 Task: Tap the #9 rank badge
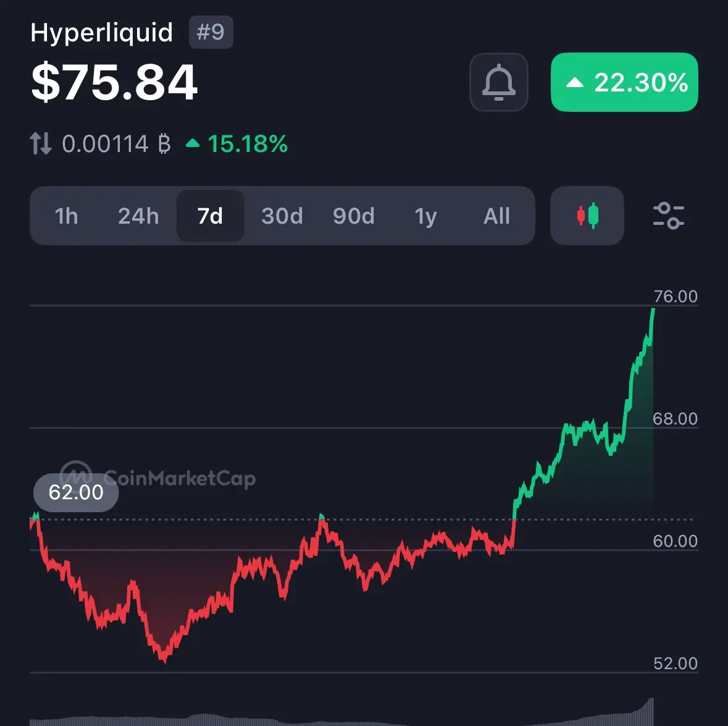(211, 32)
